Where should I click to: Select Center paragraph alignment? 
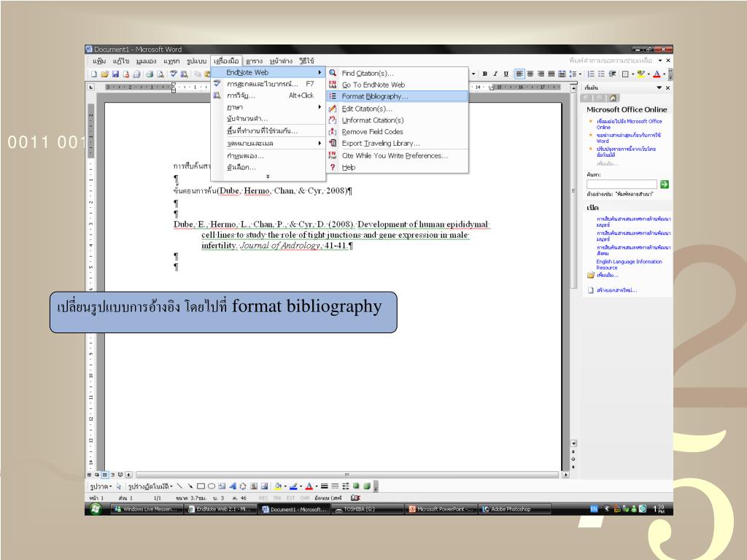[530, 74]
